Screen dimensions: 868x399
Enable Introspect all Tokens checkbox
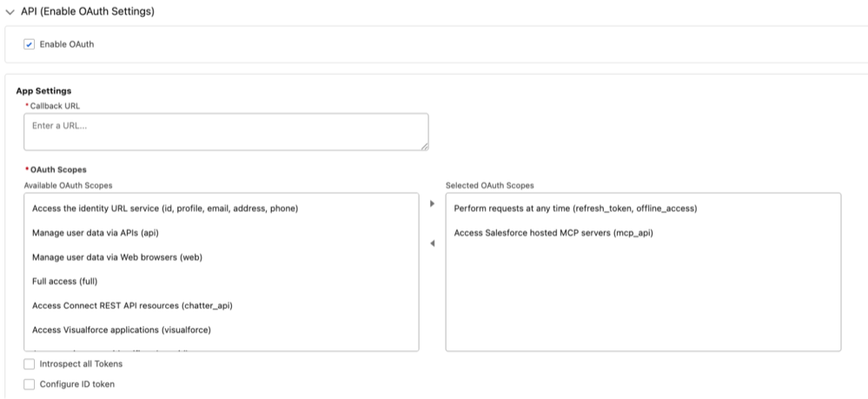click(x=30, y=364)
